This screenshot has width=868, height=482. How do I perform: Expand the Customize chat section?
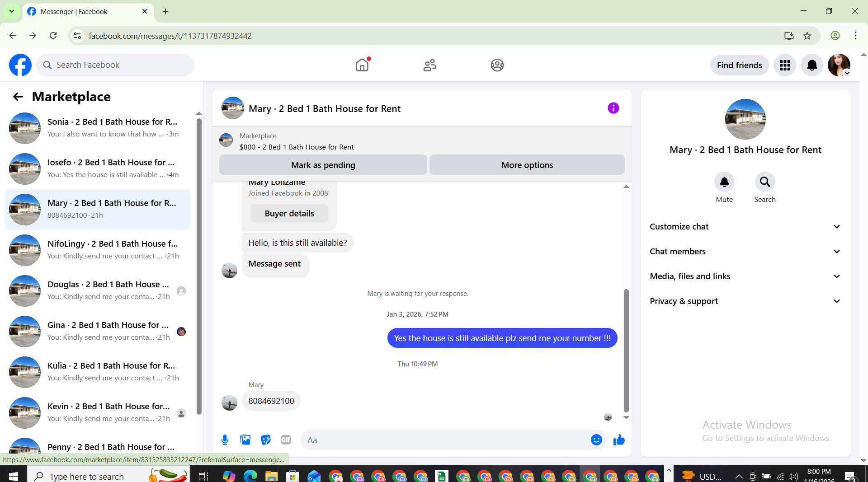point(745,227)
